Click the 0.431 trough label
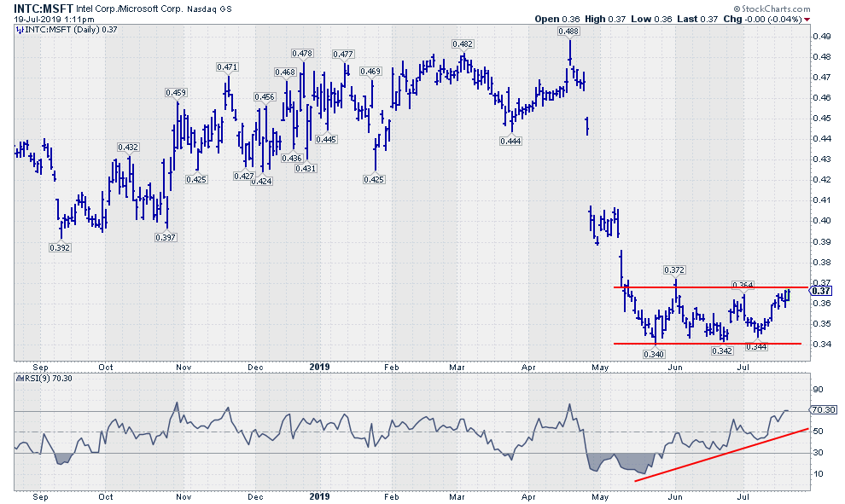Viewport: 845px width, 504px height. [306, 169]
